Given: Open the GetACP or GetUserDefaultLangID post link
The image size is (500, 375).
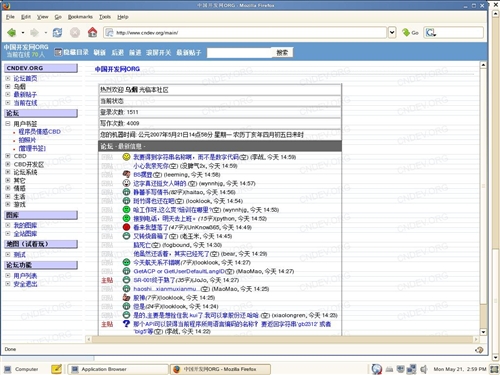Looking at the screenshot, I should 184,271.
